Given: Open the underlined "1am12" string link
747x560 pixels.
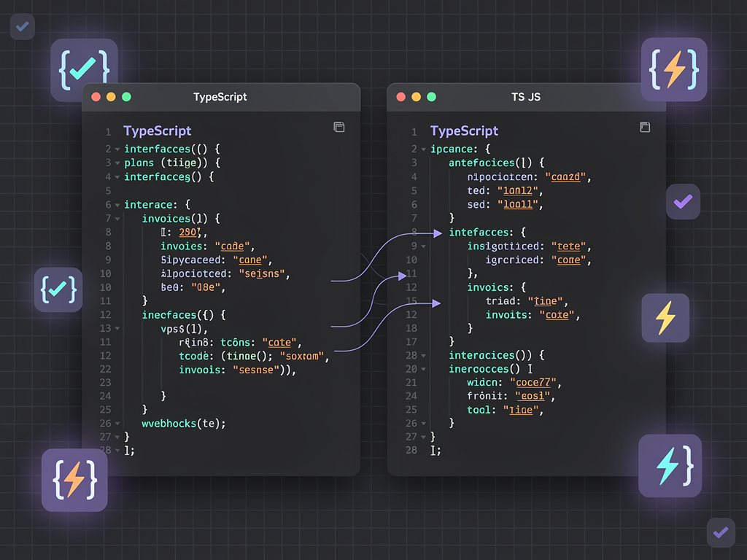Looking at the screenshot, I should click(x=518, y=191).
